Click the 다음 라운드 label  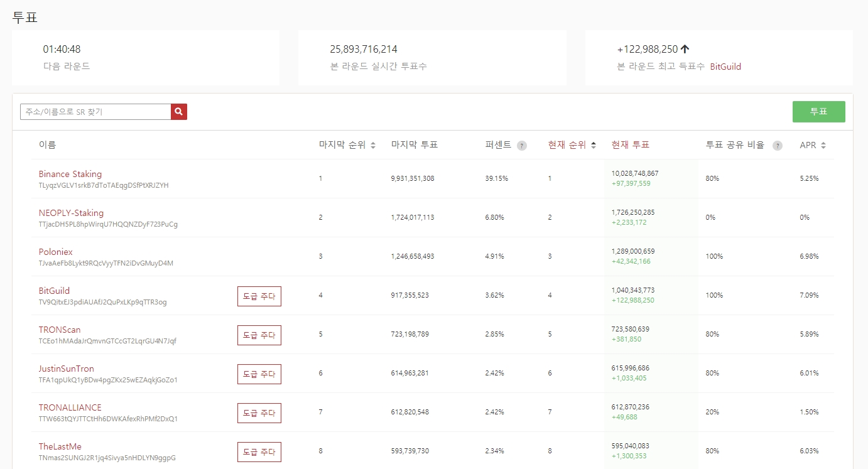pyautogui.click(x=67, y=66)
